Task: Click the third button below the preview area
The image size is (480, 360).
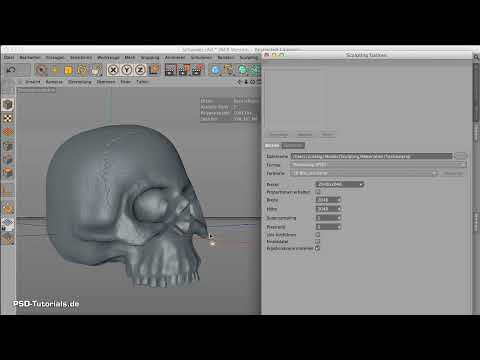Action: click(x=327, y=135)
